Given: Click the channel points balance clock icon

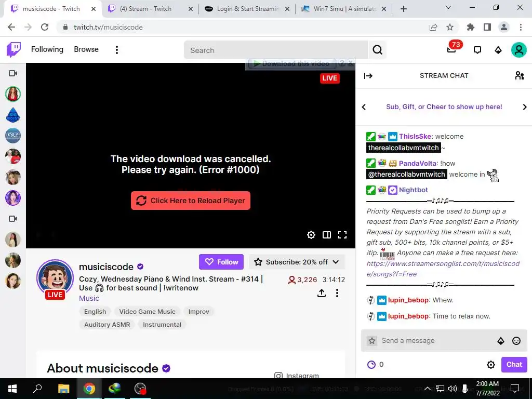Looking at the screenshot, I should click(371, 364).
